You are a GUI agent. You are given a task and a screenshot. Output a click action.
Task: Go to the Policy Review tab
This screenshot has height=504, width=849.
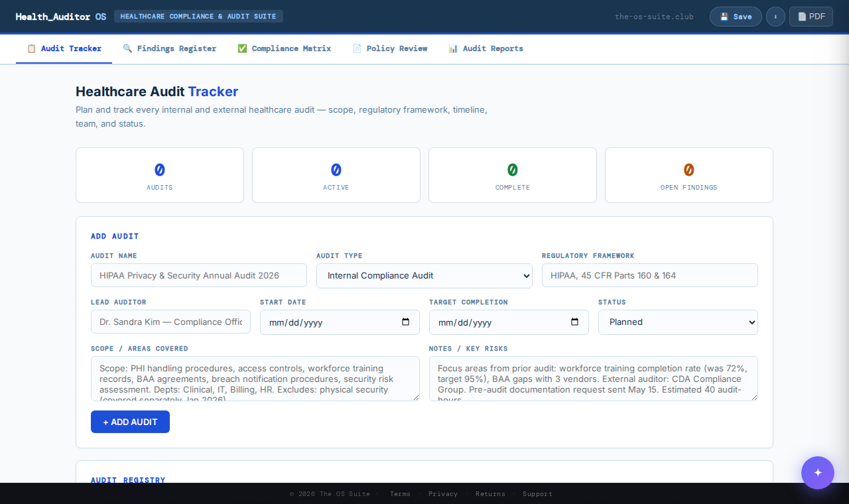tap(389, 48)
